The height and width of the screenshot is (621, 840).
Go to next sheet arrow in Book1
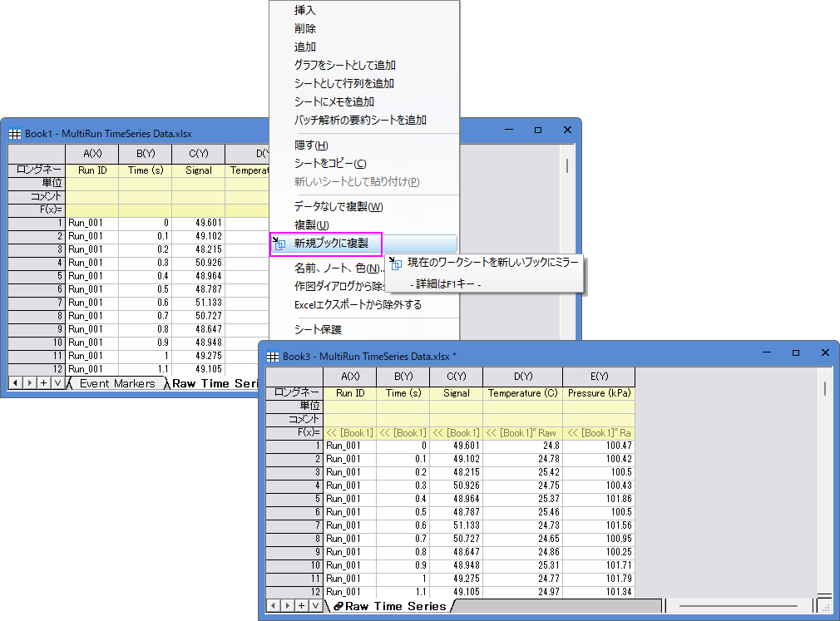coord(29,382)
